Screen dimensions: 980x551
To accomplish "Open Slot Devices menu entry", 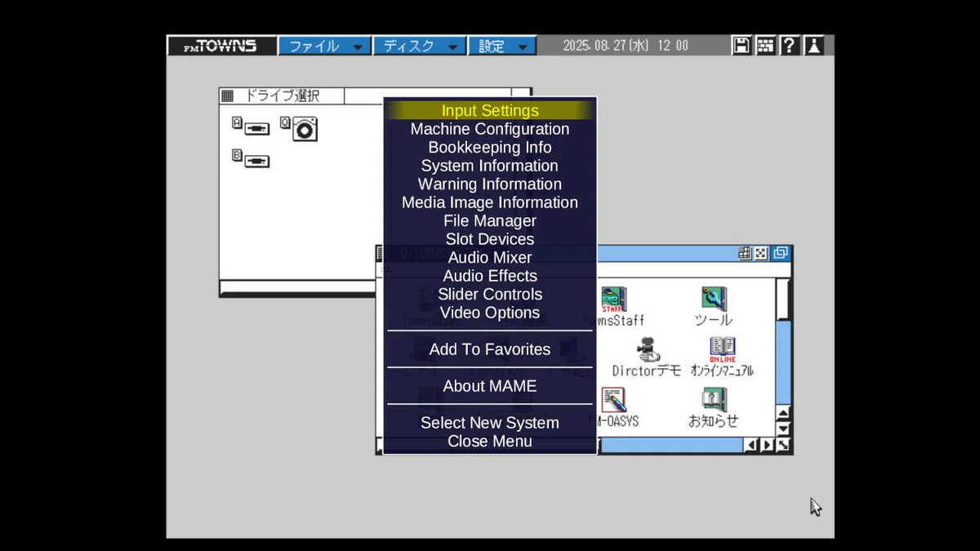I will (490, 239).
